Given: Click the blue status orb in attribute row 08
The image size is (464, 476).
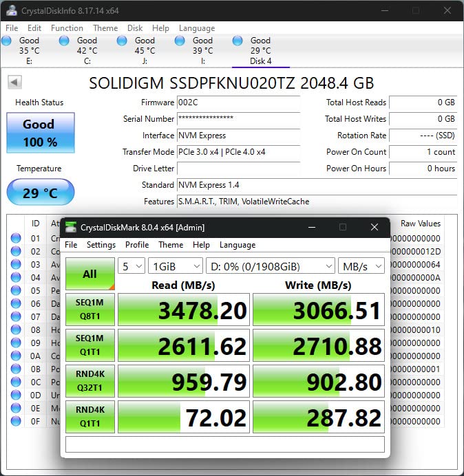Looking at the screenshot, I should pos(16,329).
